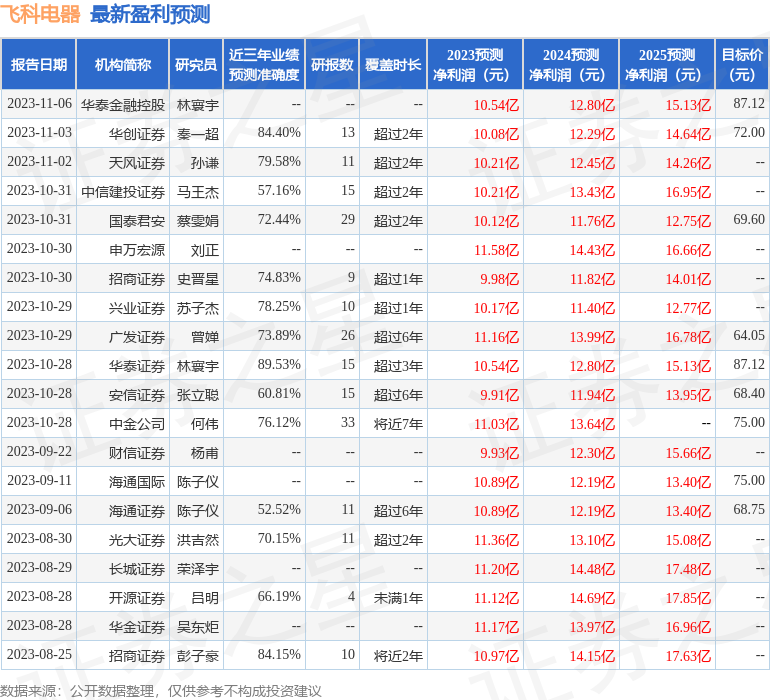Click the 目标价 column header
Screen dimensions: 770x700
742,64
